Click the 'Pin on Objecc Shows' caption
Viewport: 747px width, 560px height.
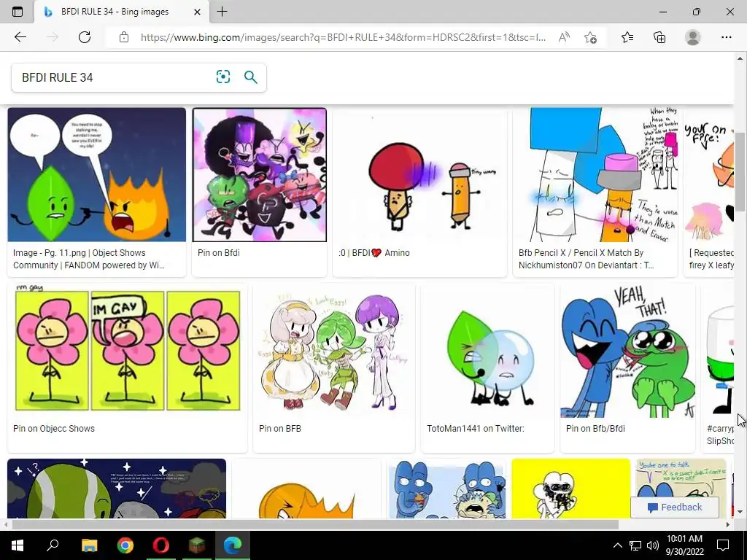tap(54, 429)
